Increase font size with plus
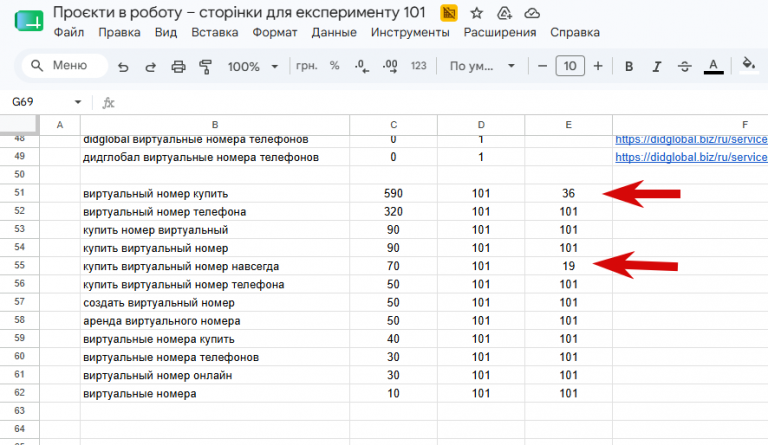 coord(598,66)
